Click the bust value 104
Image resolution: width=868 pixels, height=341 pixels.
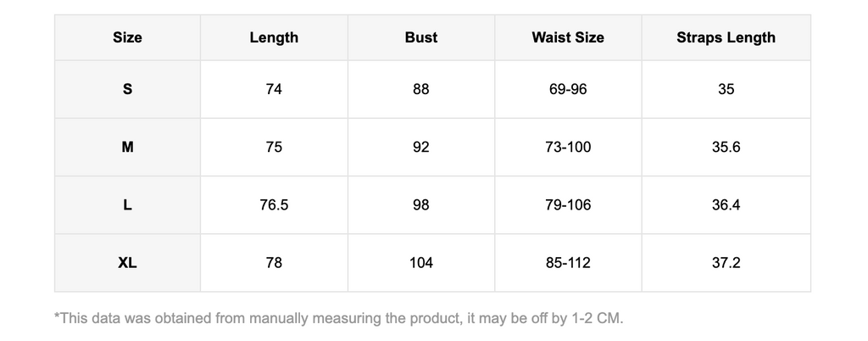421,263
